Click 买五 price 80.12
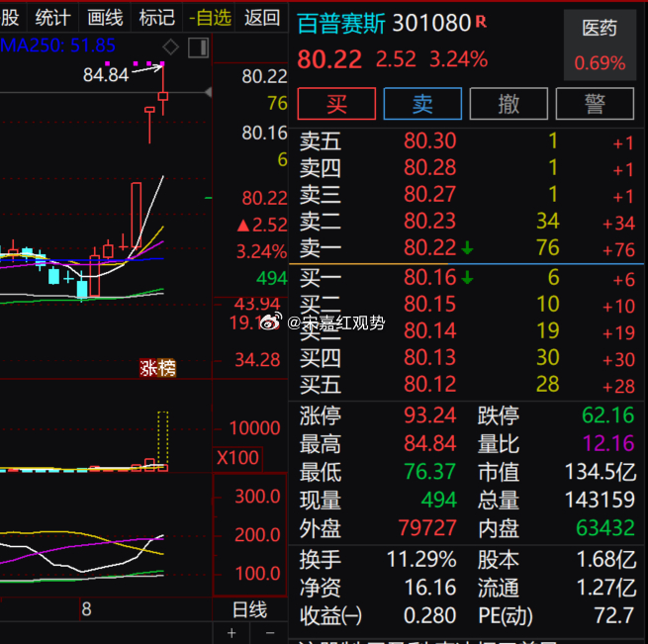The height and width of the screenshot is (644, 648). click(429, 385)
